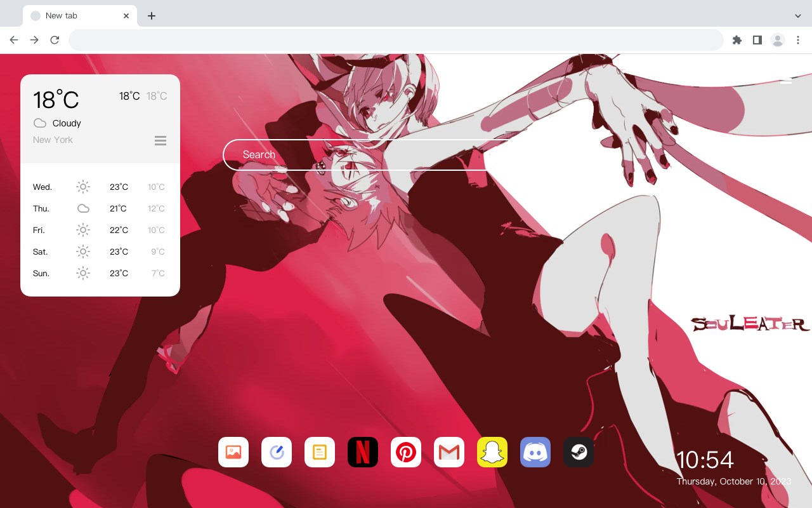The width and height of the screenshot is (812, 508).
Task: Close the New tab tab
Action: (x=126, y=16)
